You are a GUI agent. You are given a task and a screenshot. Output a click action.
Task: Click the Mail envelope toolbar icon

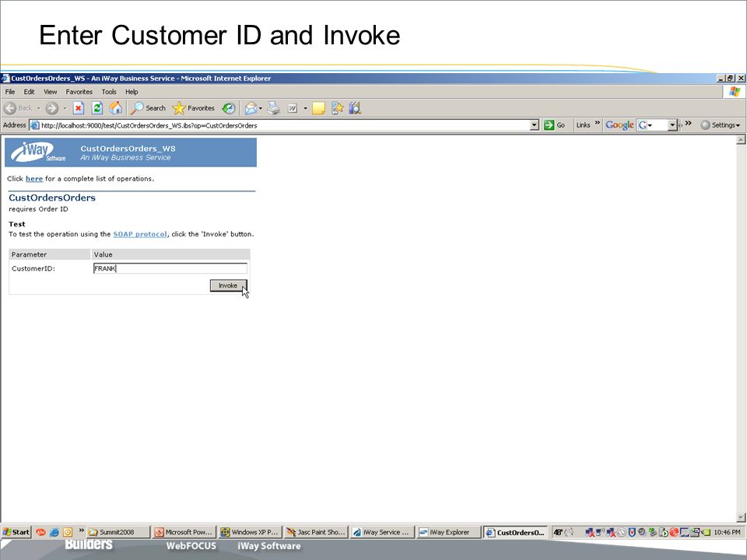click(251, 109)
